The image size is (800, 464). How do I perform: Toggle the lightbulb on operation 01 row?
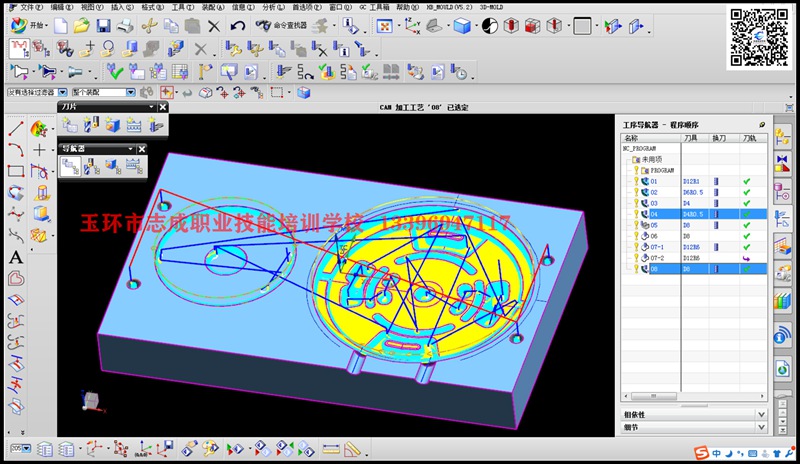pyautogui.click(x=636, y=181)
